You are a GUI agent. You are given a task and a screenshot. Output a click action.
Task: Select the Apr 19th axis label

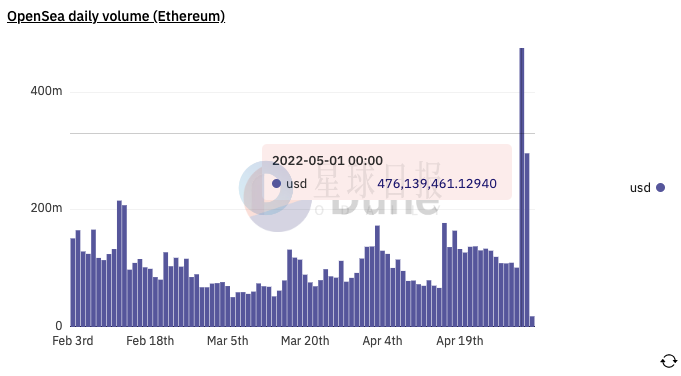tap(460, 341)
